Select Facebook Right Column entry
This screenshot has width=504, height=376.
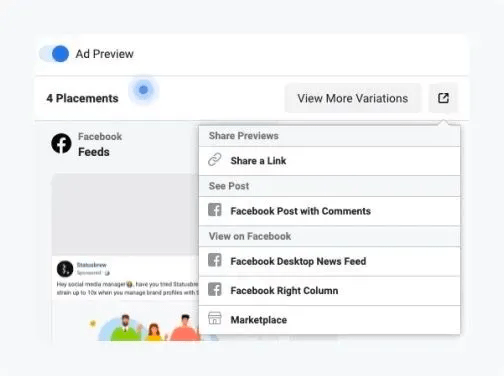click(329, 291)
